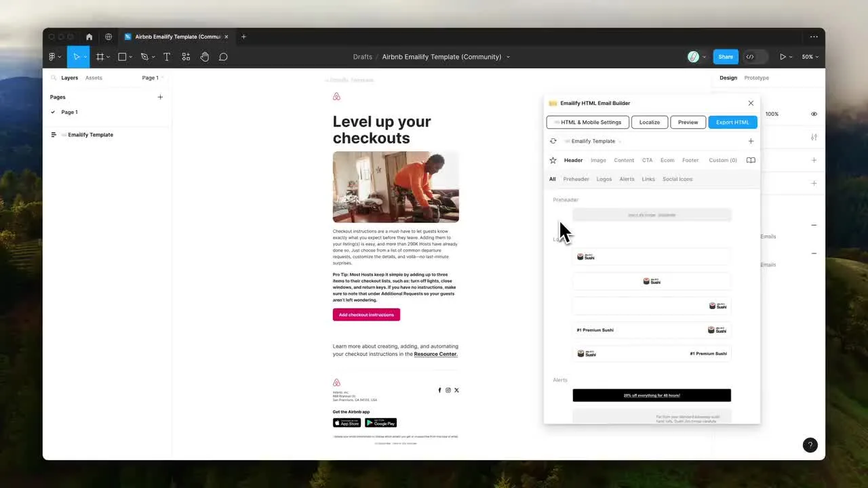Select the Hand tool for panning
Image resolution: width=868 pixels, height=488 pixels.
point(205,56)
